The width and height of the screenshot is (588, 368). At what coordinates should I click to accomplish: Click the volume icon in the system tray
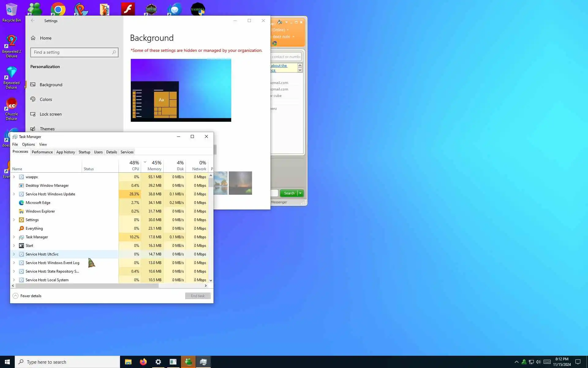(538, 362)
